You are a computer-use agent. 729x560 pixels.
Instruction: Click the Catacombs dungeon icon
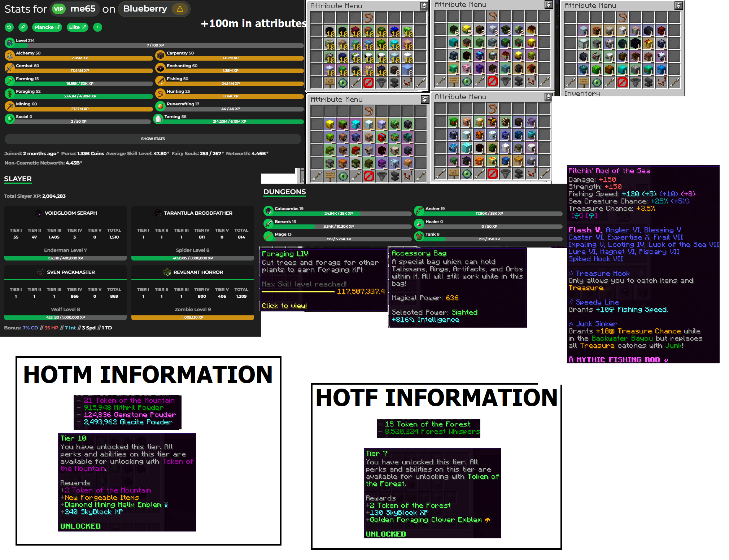click(268, 211)
